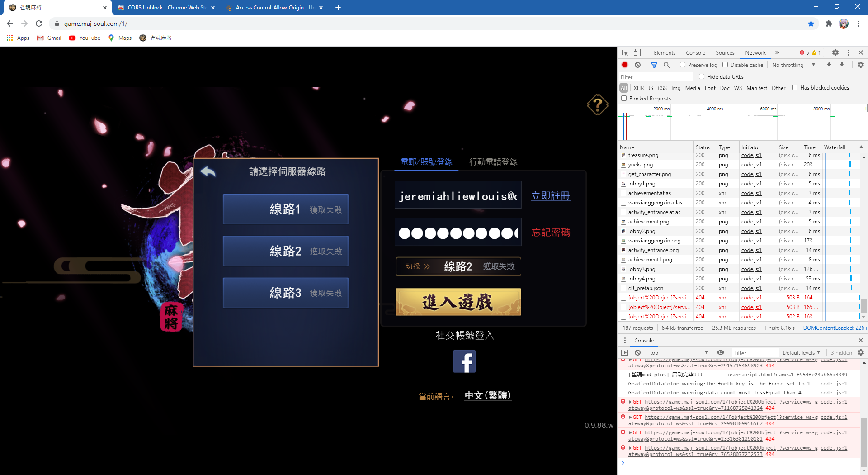Click the Facebook social login icon
The width and height of the screenshot is (868, 475).
pos(465,361)
